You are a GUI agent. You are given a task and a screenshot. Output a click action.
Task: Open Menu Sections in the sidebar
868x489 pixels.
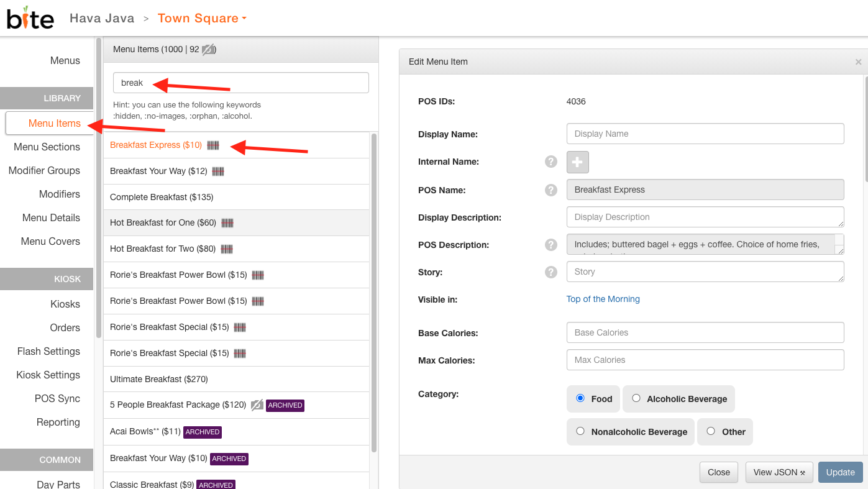click(47, 147)
